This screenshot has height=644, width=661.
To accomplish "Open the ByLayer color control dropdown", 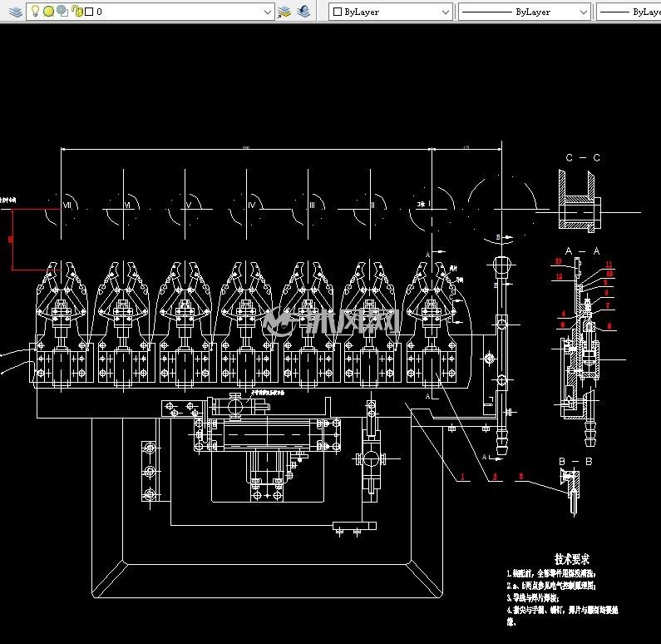I will coord(390,12).
